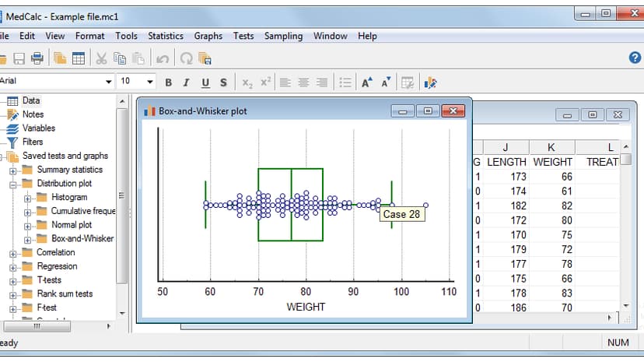Select Filters in the sidebar tree

33,142
